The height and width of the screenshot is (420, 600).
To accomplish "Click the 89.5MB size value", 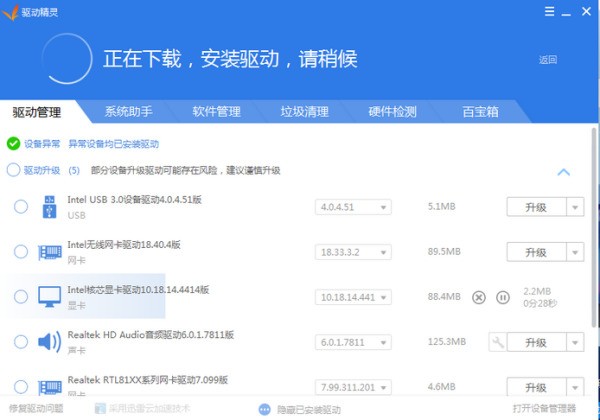I will click(x=444, y=252).
